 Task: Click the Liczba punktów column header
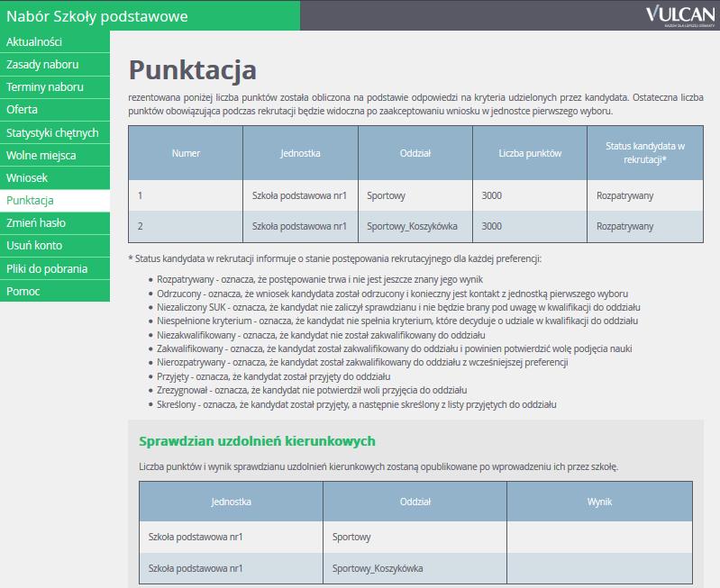point(530,153)
